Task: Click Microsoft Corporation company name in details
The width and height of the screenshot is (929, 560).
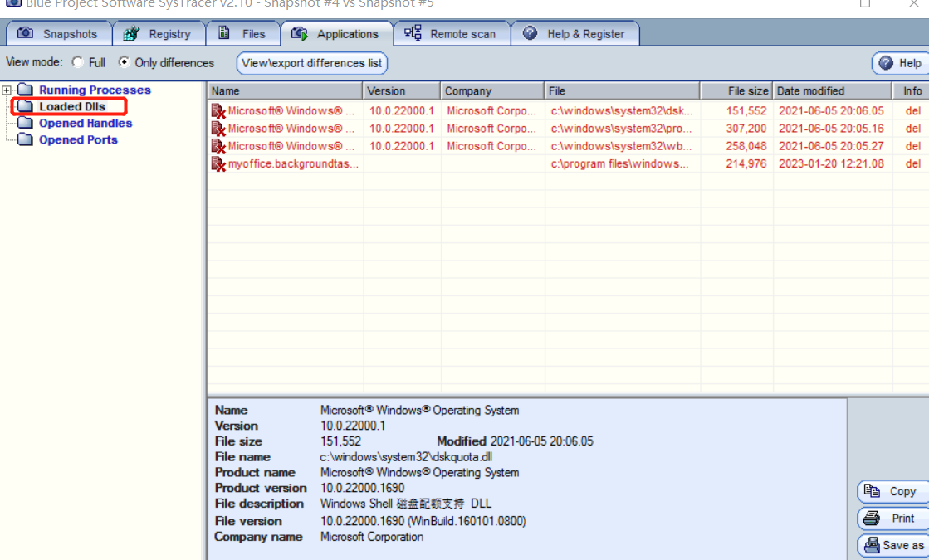Action: 372,537
